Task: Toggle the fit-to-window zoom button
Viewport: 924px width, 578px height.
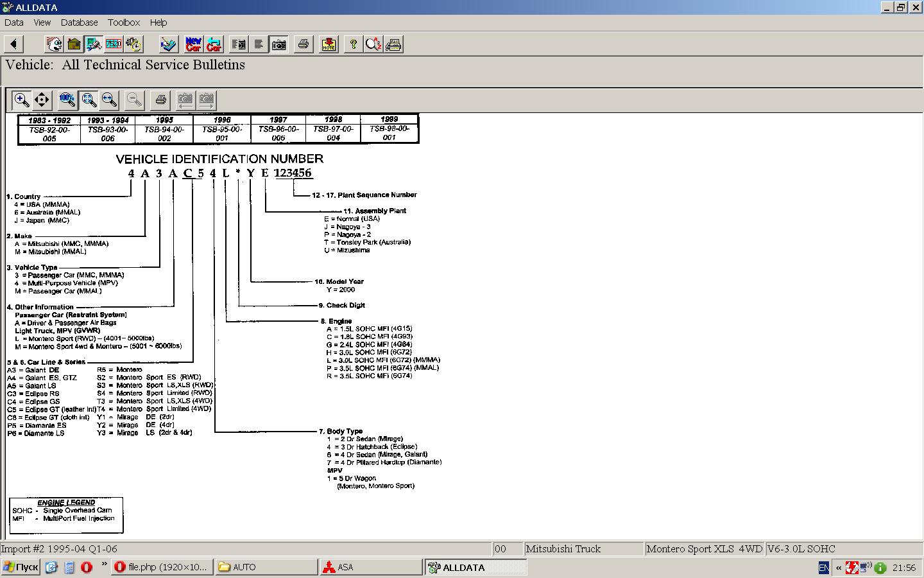Action: pyautogui.click(x=89, y=100)
